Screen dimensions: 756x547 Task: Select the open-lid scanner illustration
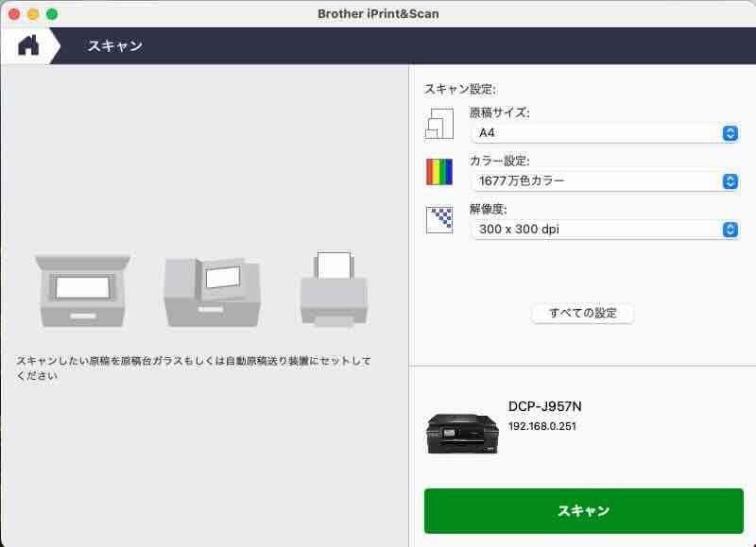click(212, 292)
